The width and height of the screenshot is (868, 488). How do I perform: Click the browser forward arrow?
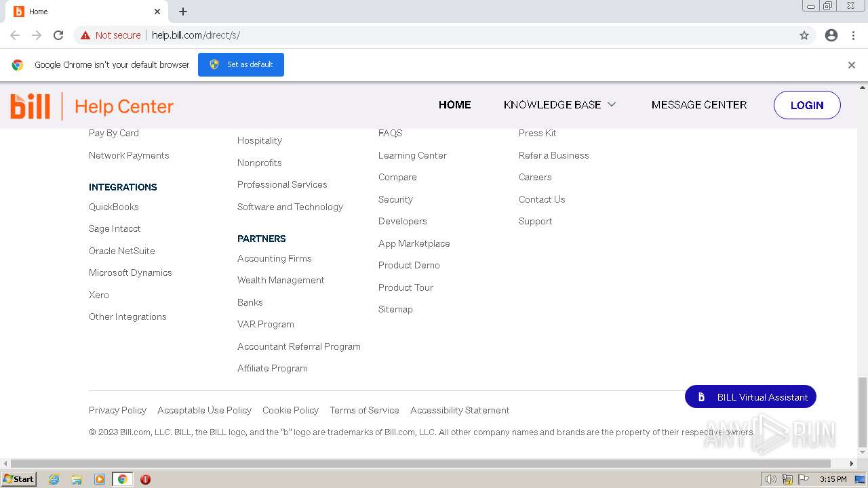pos(37,35)
